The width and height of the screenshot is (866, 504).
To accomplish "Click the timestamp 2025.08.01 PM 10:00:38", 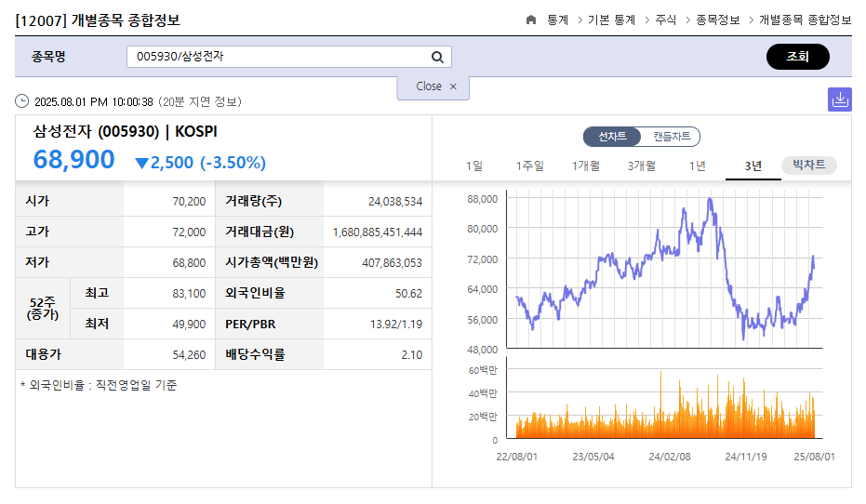I will 93,101.
